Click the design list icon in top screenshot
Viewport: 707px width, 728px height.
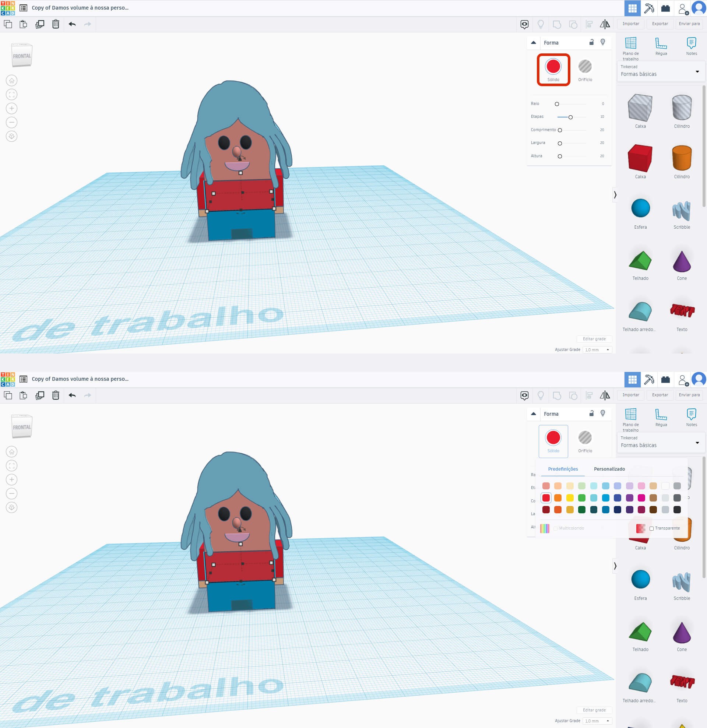click(24, 8)
